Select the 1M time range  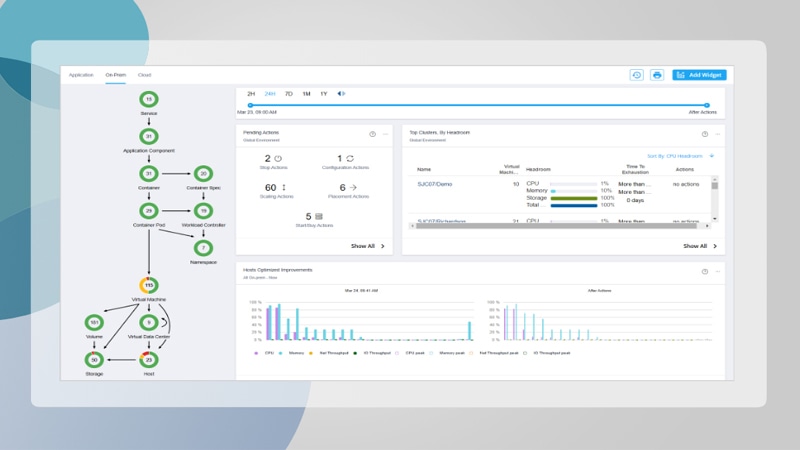(x=306, y=94)
